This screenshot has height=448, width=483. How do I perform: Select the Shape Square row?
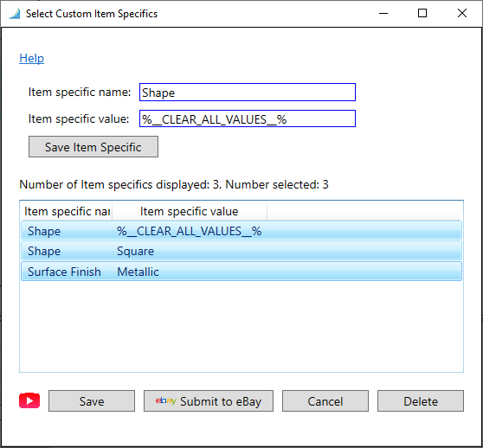(241, 251)
